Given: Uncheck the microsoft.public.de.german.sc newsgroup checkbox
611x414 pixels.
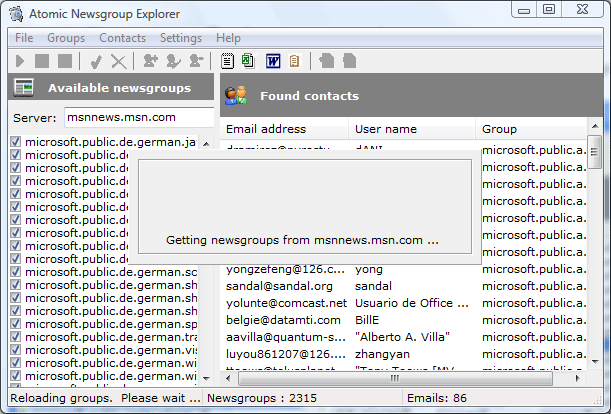Looking at the screenshot, I should tap(16, 272).
